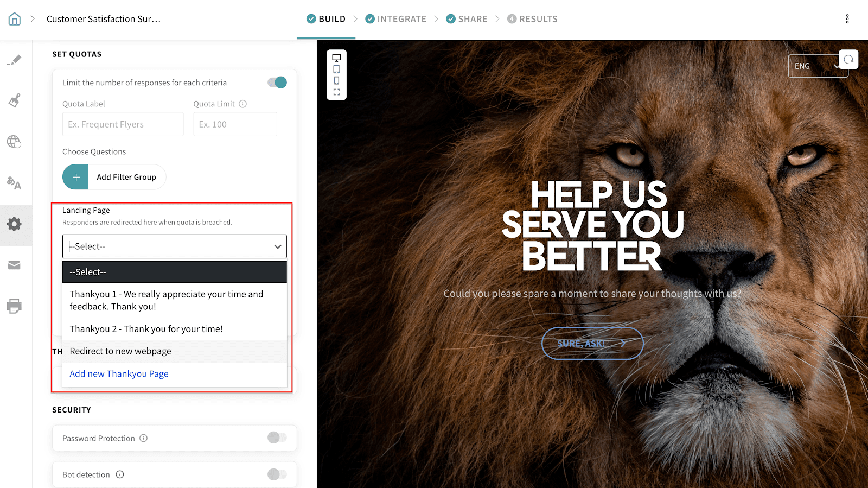The height and width of the screenshot is (488, 868).
Task: Go to the INTEGRATE step tab
Action: click(396, 19)
